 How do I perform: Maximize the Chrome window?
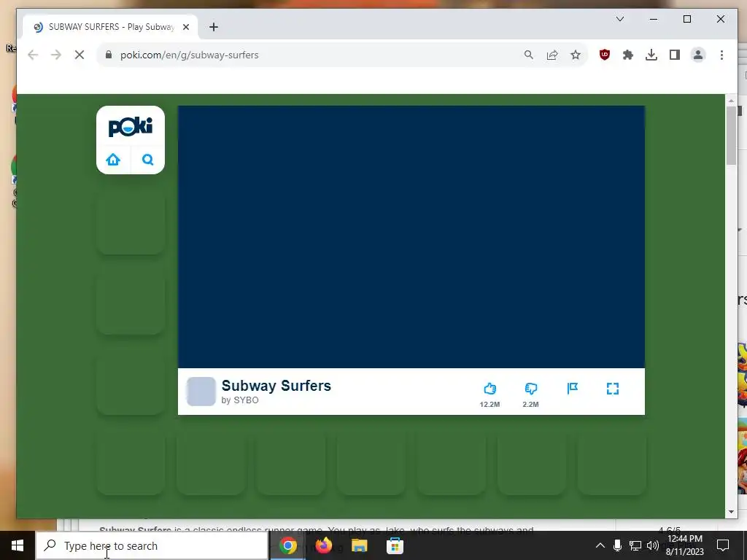pos(687,19)
